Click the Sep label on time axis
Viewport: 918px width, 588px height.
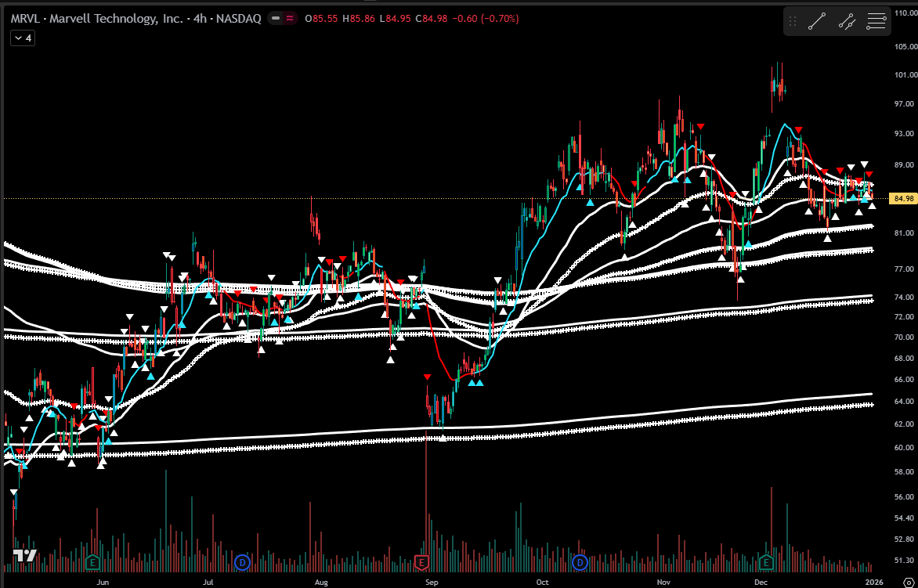click(431, 583)
